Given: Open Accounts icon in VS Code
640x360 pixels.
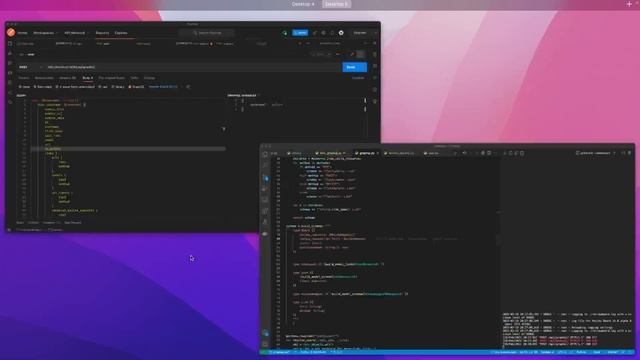Looking at the screenshot, I should tap(265, 333).
